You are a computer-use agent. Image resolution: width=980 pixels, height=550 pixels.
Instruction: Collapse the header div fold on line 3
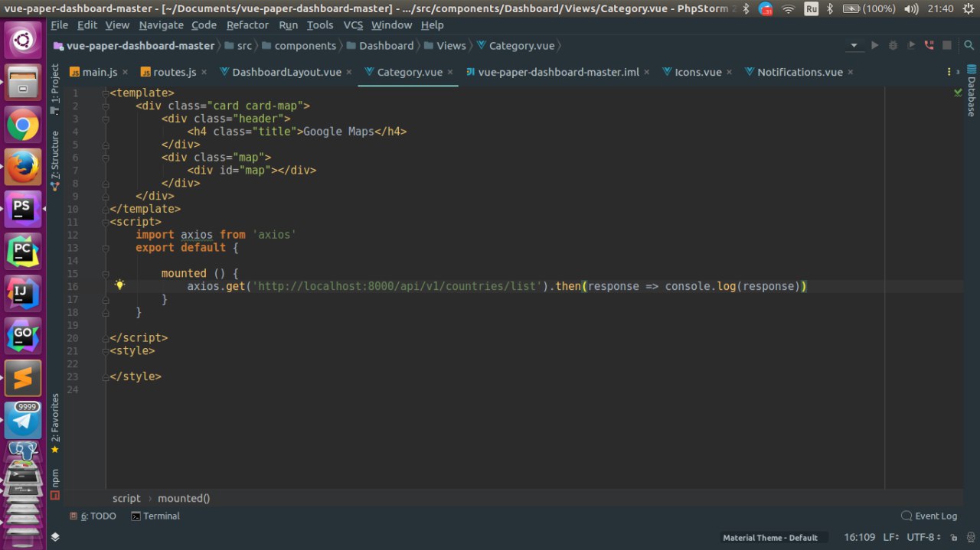[x=106, y=119]
